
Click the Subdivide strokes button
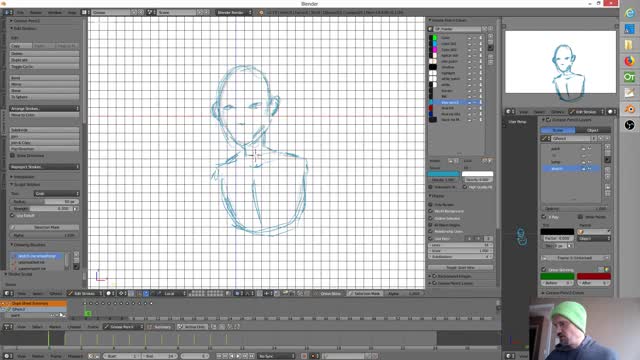pyautogui.click(x=44, y=130)
